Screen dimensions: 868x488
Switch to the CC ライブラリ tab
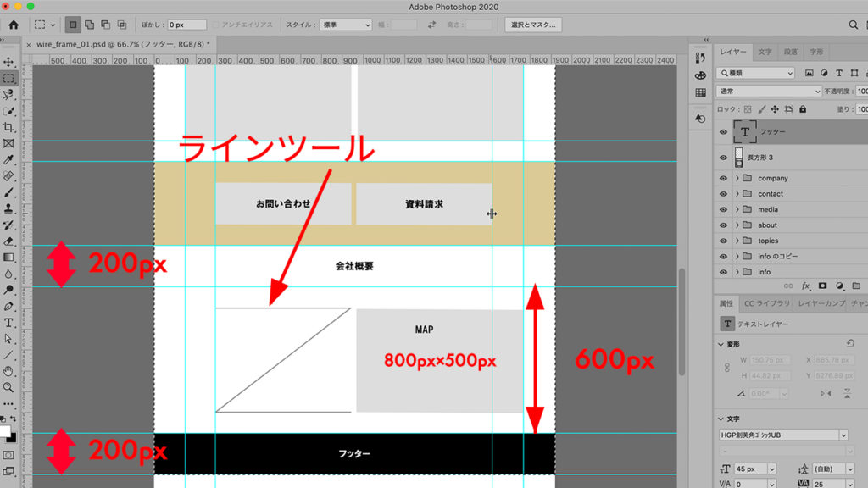(x=766, y=303)
